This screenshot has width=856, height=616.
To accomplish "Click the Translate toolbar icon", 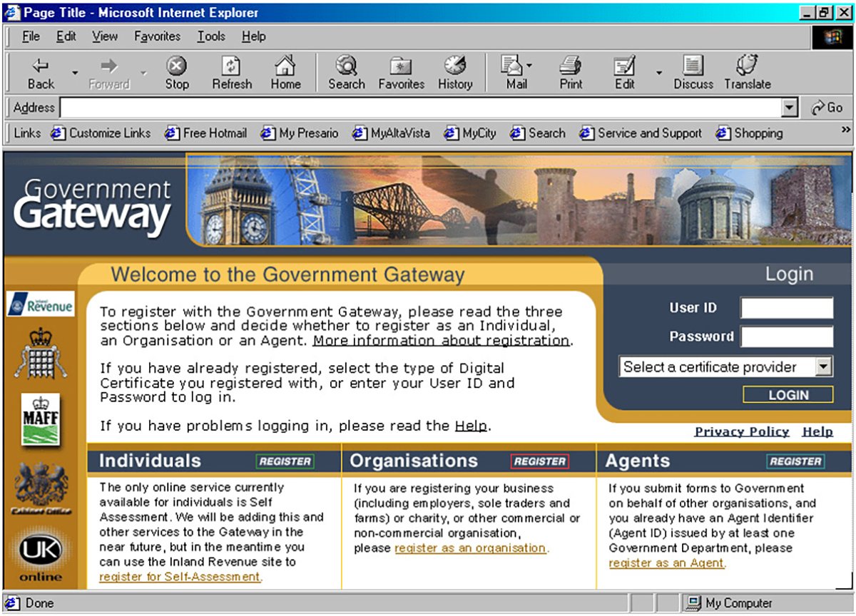I will tap(747, 71).
